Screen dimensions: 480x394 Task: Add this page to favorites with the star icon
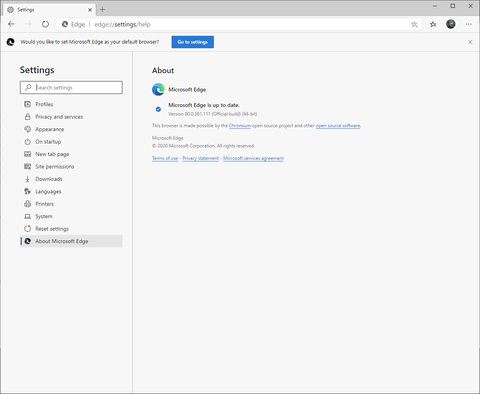click(x=414, y=24)
